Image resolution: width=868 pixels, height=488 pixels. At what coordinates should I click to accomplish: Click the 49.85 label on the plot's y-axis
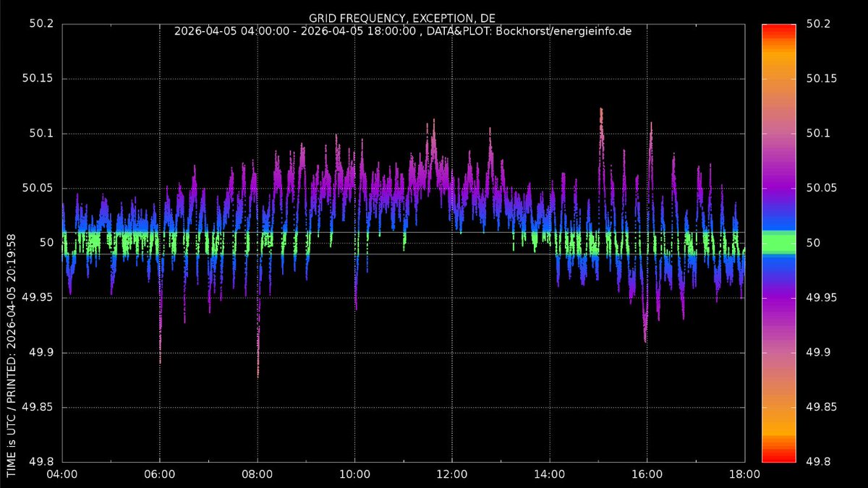39,407
